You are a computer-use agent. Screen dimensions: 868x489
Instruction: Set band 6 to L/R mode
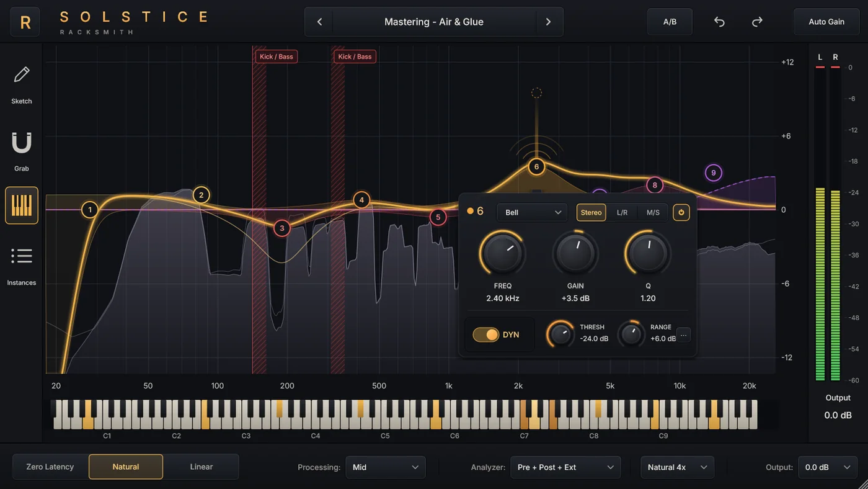[x=622, y=212]
